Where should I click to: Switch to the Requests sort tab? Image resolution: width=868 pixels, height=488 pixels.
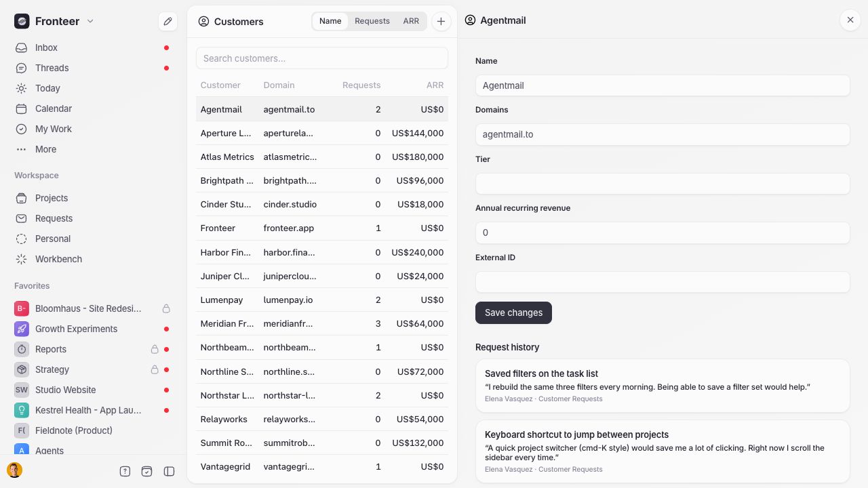372,21
